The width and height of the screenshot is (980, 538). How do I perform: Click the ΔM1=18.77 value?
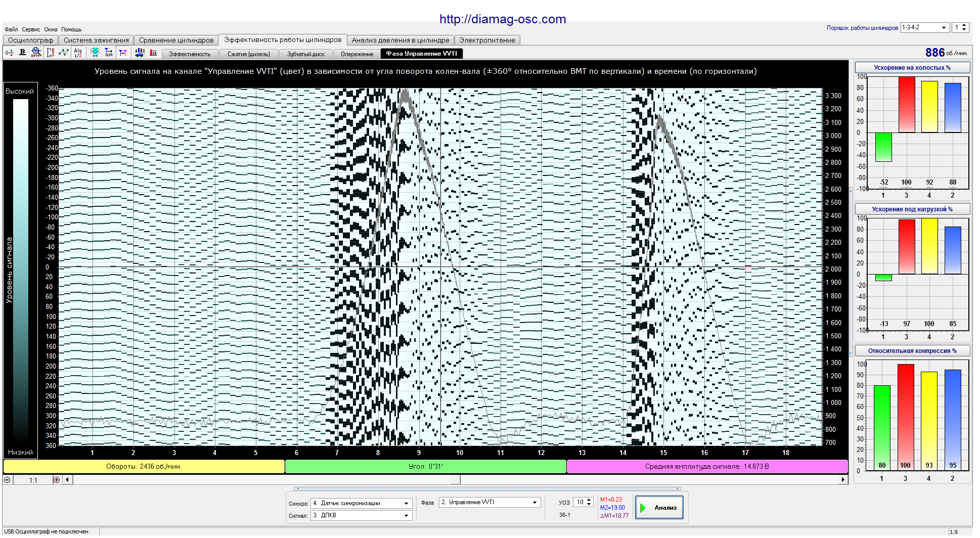(x=614, y=516)
